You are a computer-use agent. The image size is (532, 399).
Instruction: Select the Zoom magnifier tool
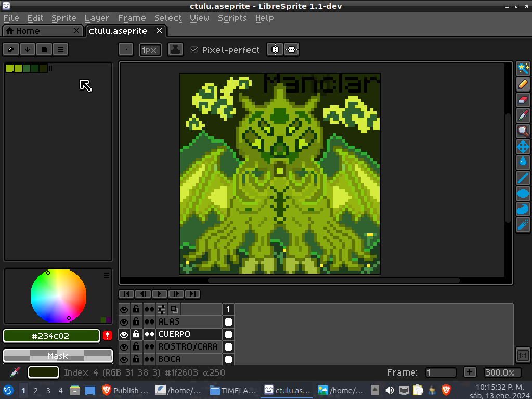coord(523,131)
